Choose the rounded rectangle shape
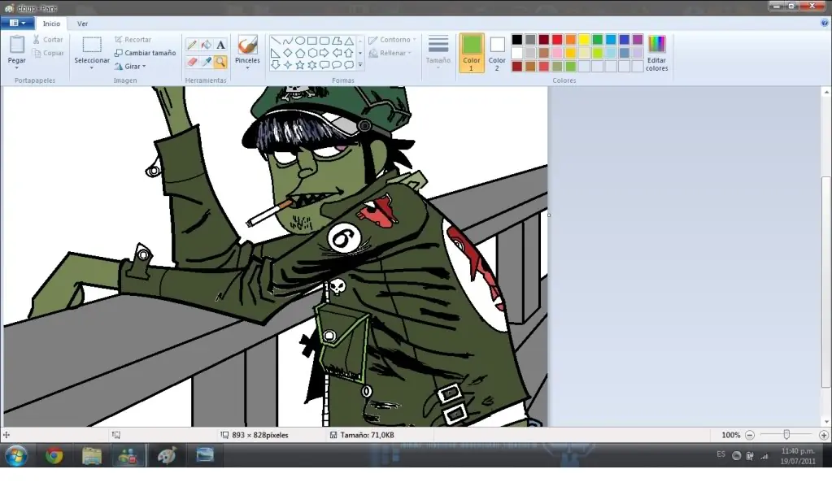 coord(325,41)
